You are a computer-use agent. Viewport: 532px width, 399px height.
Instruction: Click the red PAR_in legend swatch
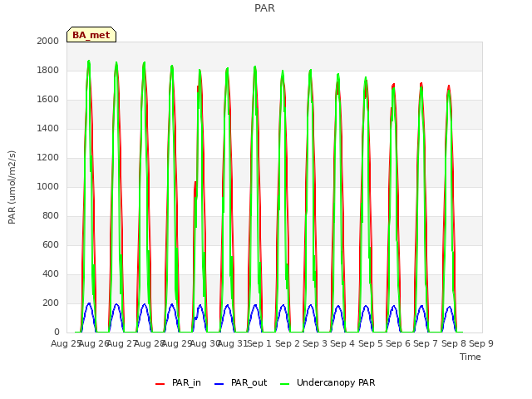click(x=160, y=384)
